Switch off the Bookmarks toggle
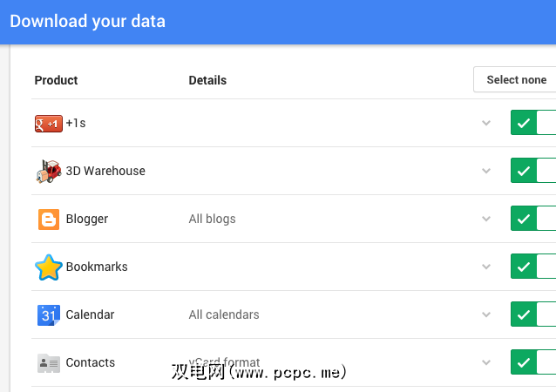 pos(532,267)
